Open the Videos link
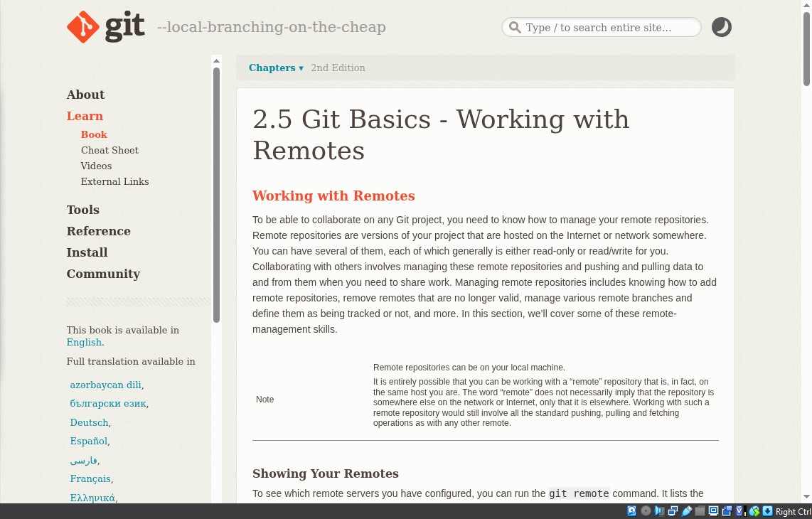Image resolution: width=812 pixels, height=519 pixels. [x=96, y=166]
